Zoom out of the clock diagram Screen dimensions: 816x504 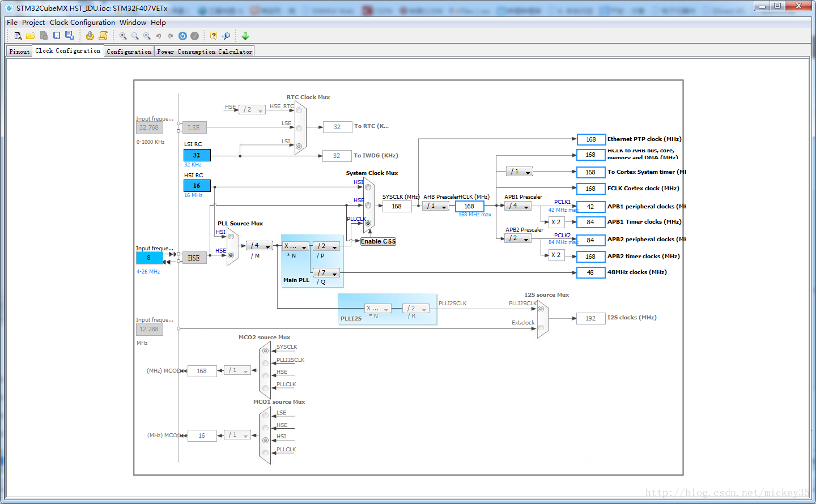coord(147,36)
